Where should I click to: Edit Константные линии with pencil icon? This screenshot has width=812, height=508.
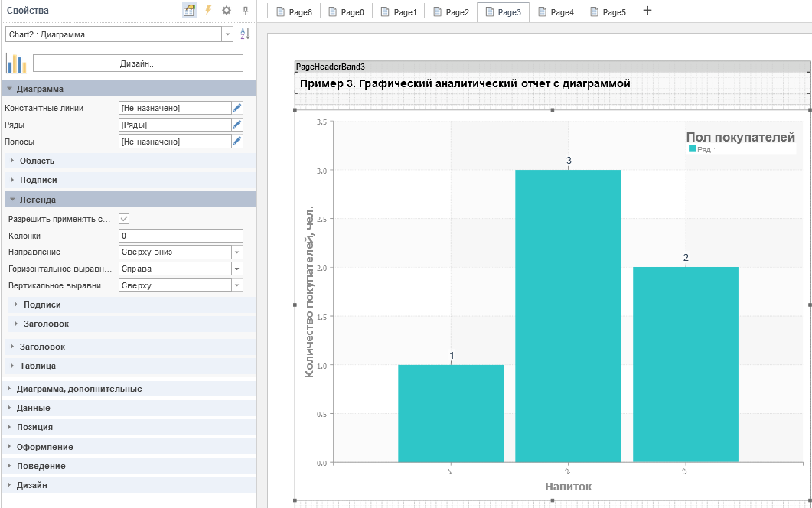point(237,108)
